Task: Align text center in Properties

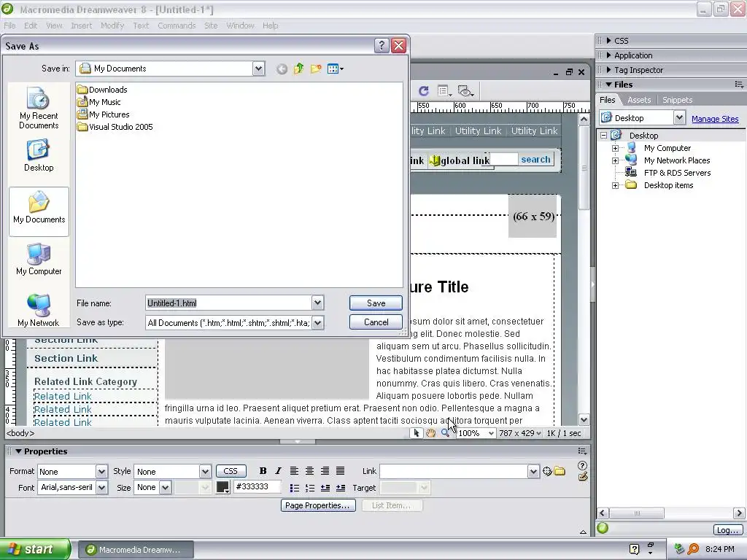Action: point(309,471)
